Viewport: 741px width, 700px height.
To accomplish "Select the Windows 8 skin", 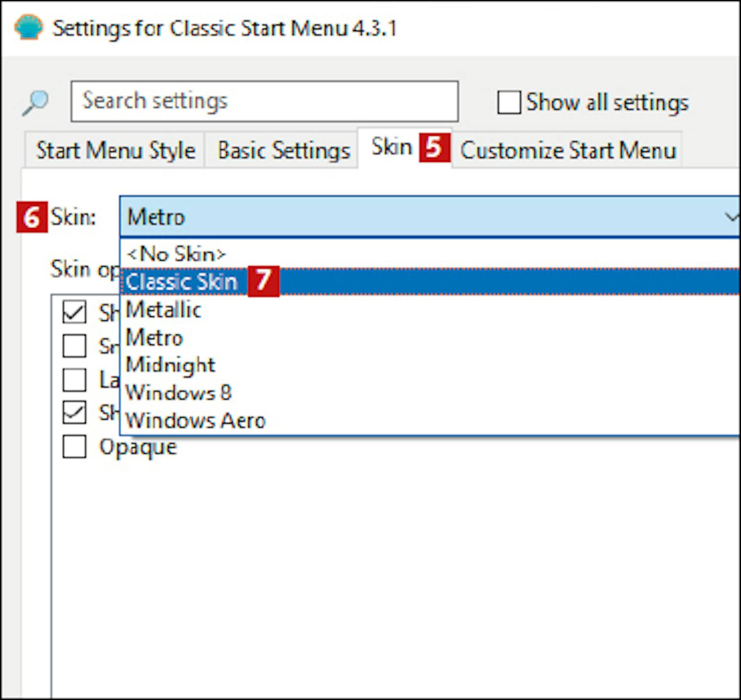I will [x=178, y=393].
